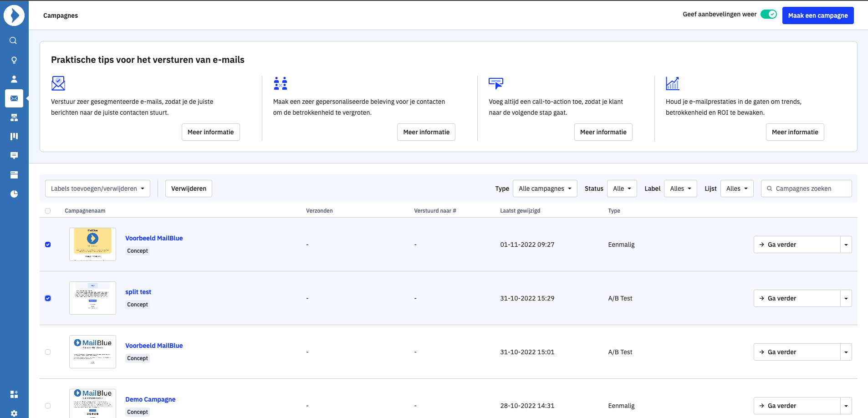Open the Label Alles dropdown
Screen dimensions: 868x418
(x=680, y=189)
